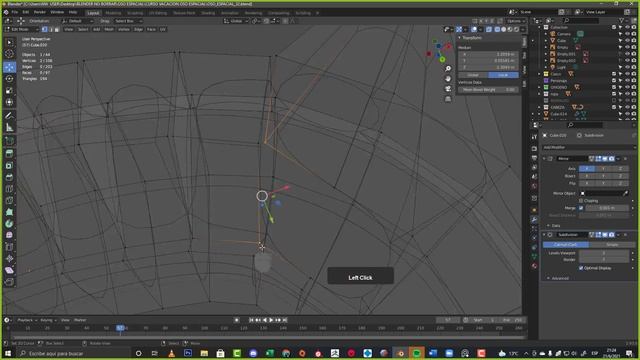
Task: Open the Vertex menu in viewport header
Action: pyautogui.click(x=124, y=29)
